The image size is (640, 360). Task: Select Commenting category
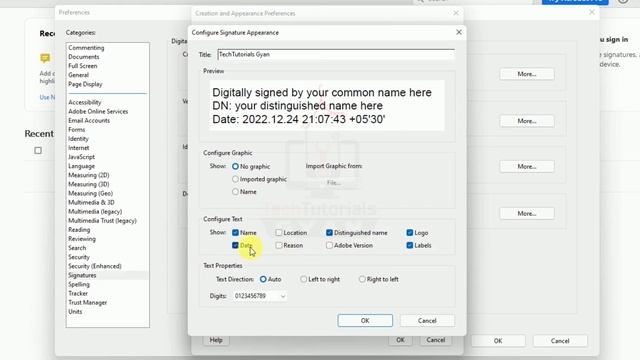click(x=86, y=48)
